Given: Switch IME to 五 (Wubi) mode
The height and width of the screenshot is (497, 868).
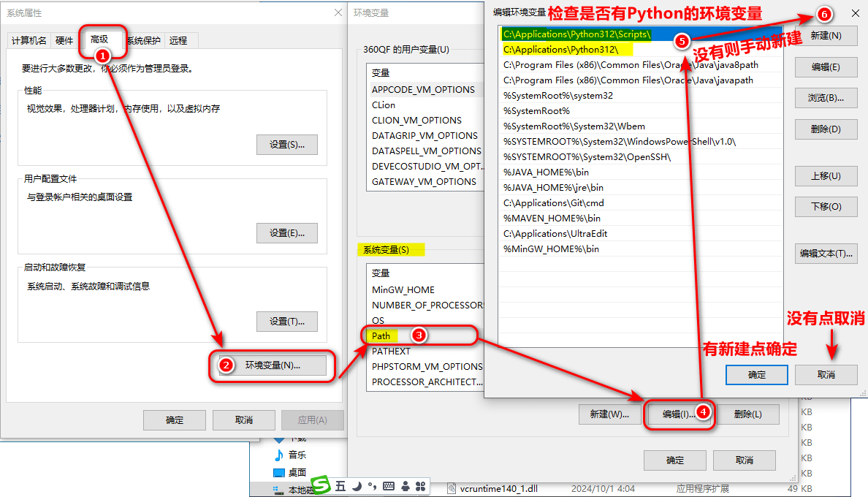Looking at the screenshot, I should (340, 486).
